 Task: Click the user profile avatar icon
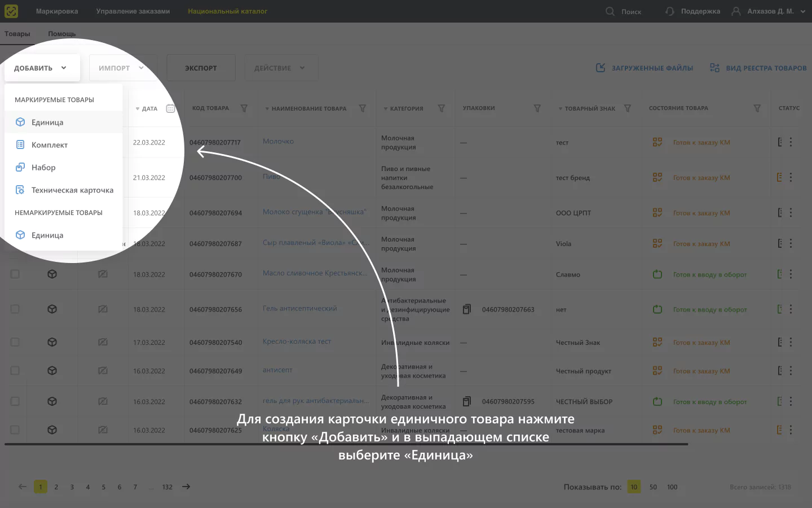point(736,11)
